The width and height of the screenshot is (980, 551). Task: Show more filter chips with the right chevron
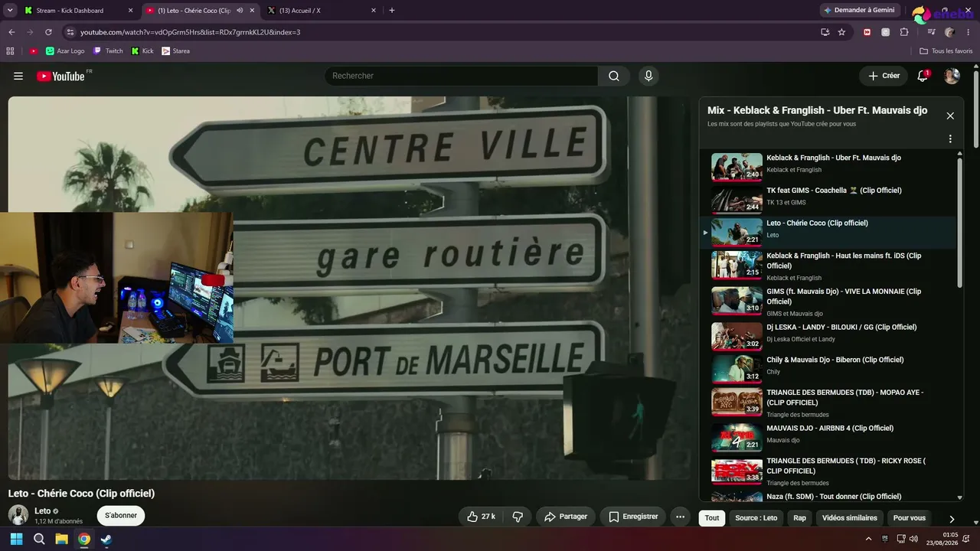point(952,518)
